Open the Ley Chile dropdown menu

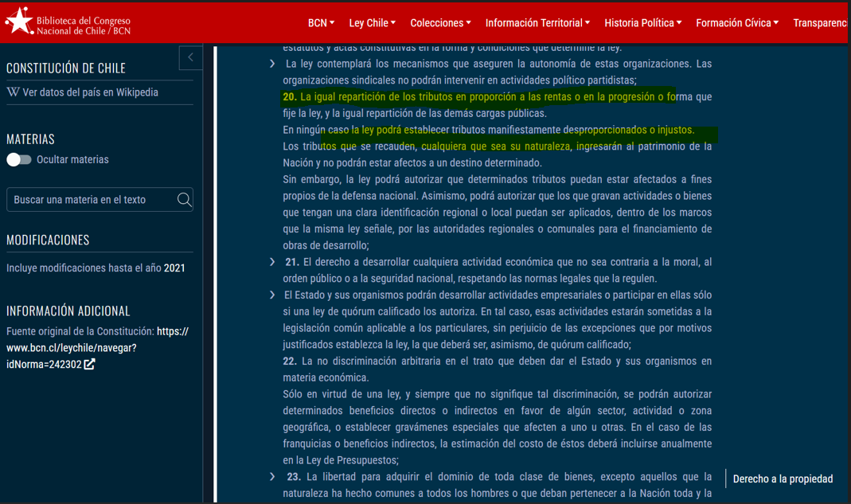(x=373, y=23)
